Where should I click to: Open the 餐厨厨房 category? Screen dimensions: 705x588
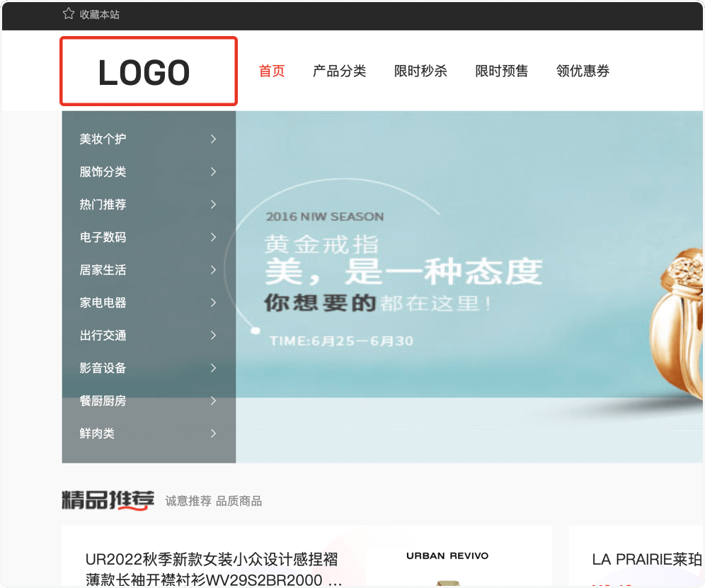pos(103,400)
